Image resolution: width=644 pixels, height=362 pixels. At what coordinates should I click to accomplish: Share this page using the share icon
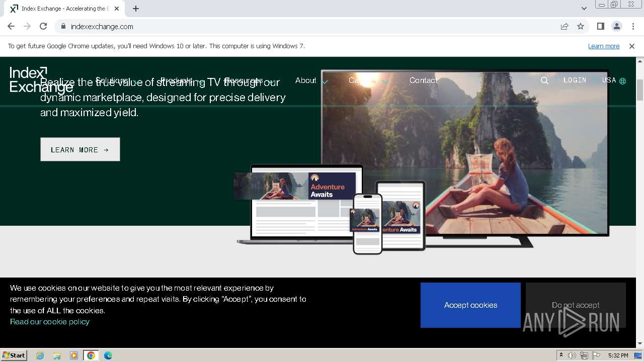coord(565,26)
